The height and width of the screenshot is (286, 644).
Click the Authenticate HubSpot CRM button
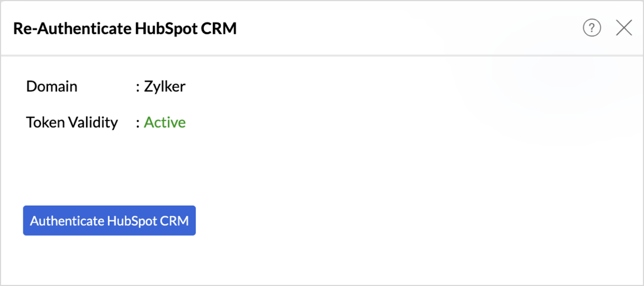pyautogui.click(x=109, y=221)
